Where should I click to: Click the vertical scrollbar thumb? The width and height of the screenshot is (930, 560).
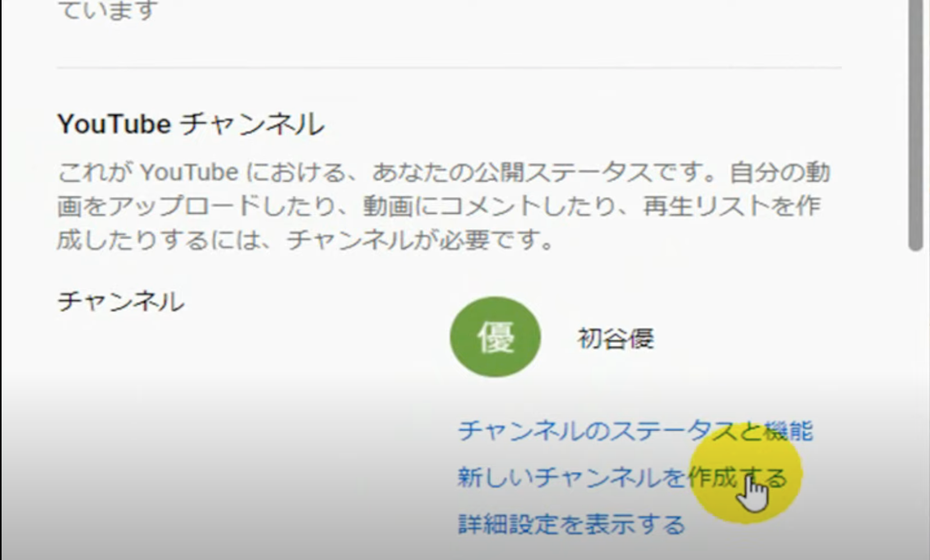916,125
